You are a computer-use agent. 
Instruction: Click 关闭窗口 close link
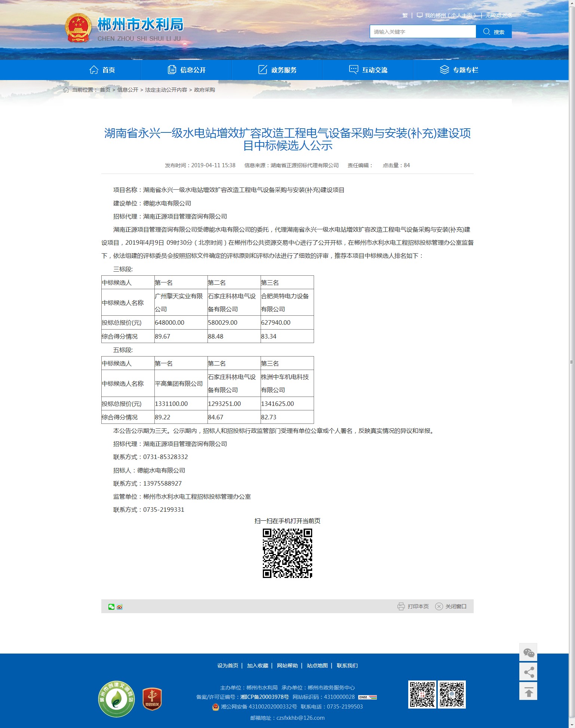coord(456,606)
